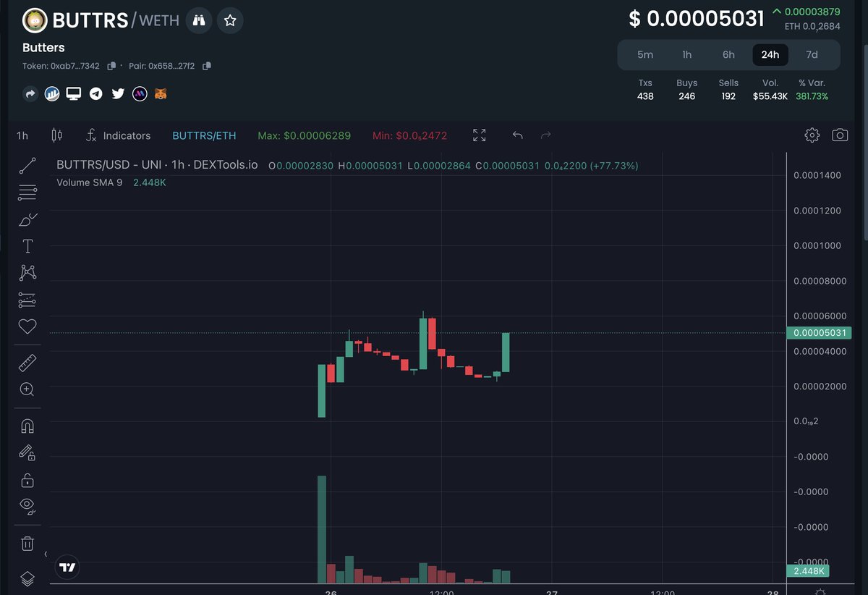Click the Min price label in red

click(409, 135)
